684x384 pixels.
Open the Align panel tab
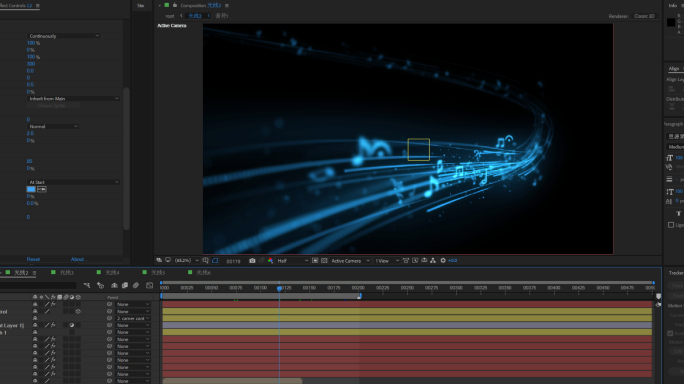pos(674,69)
